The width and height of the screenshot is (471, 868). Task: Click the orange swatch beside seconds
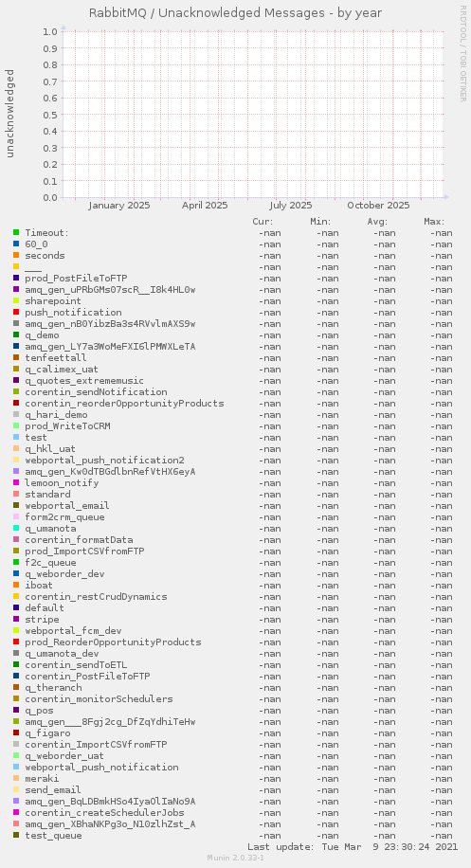click(16, 255)
